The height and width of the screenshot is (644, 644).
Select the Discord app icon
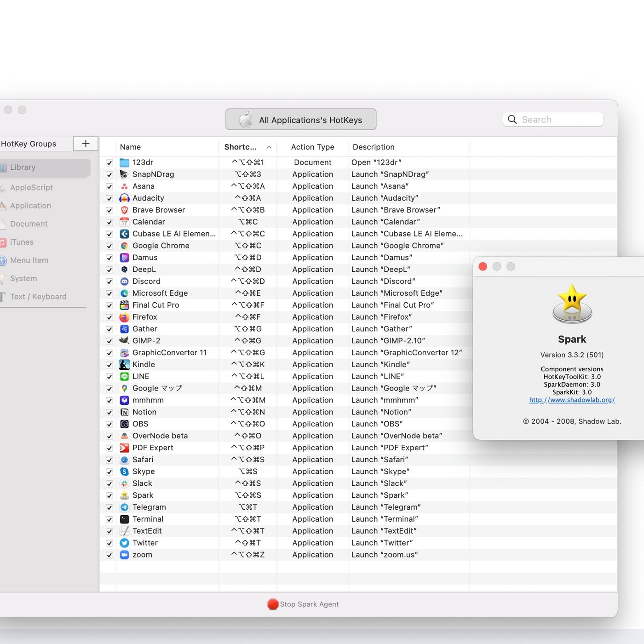[x=124, y=282]
